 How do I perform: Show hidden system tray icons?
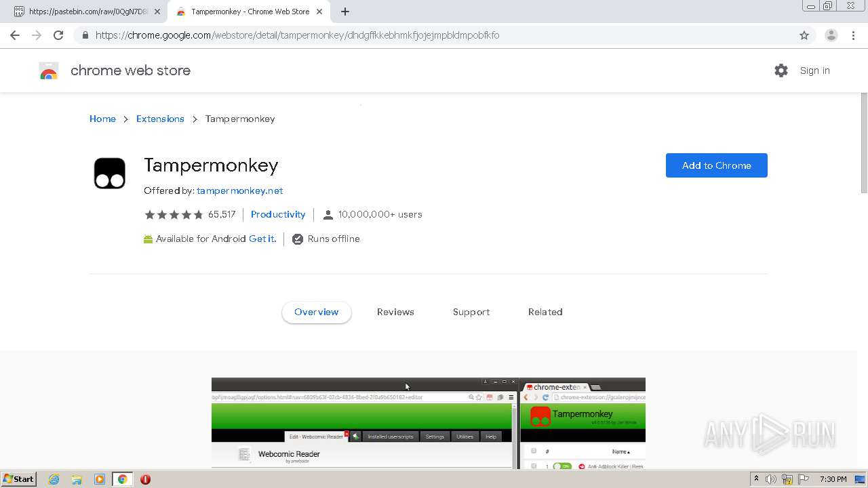[756, 479]
